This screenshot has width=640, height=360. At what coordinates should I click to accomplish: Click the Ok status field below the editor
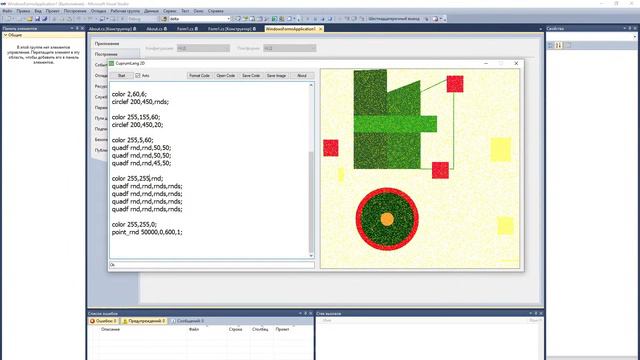(212, 265)
